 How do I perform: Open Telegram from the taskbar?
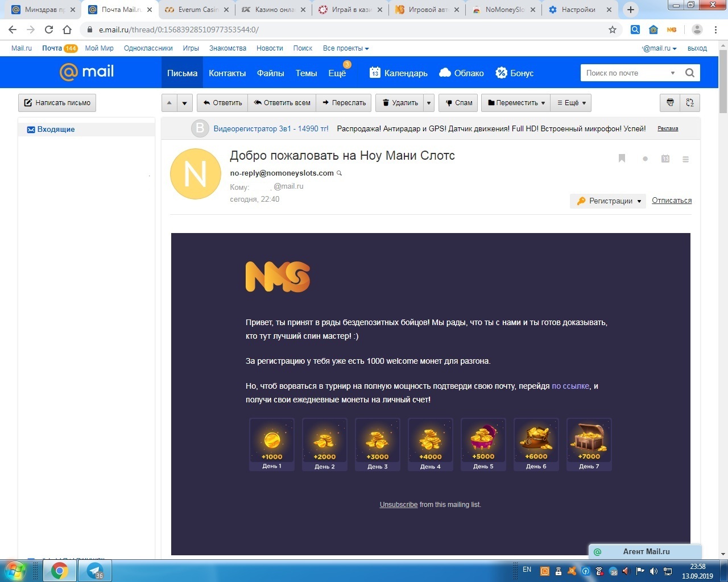[95, 571]
